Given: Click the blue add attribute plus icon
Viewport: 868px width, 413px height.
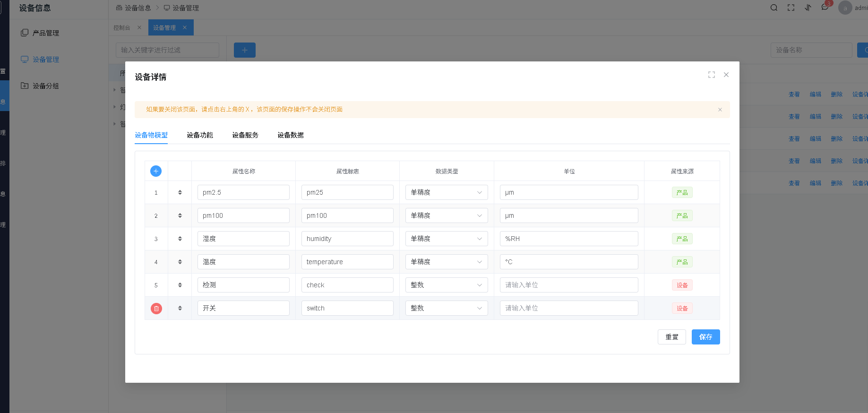Looking at the screenshot, I should point(156,171).
